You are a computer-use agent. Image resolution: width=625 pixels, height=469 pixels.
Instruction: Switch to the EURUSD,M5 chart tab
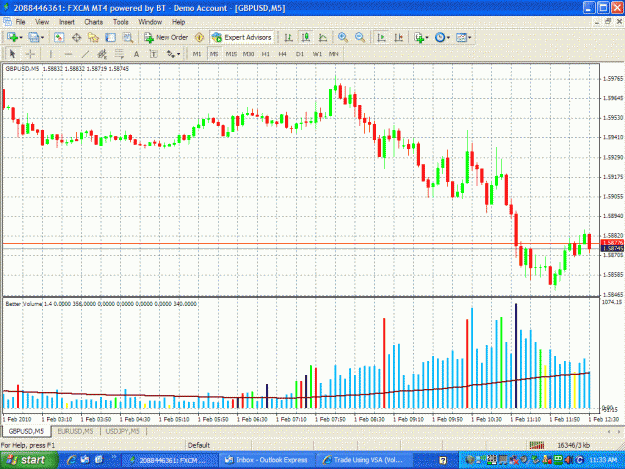(75, 431)
